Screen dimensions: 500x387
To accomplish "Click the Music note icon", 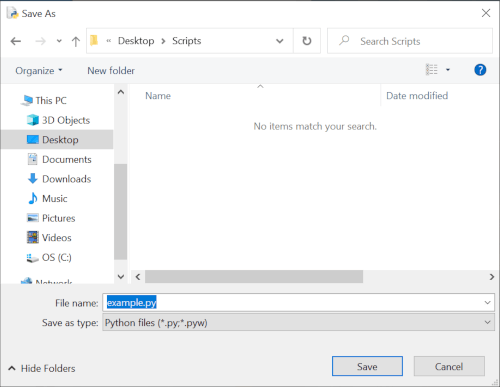I will tap(33, 198).
